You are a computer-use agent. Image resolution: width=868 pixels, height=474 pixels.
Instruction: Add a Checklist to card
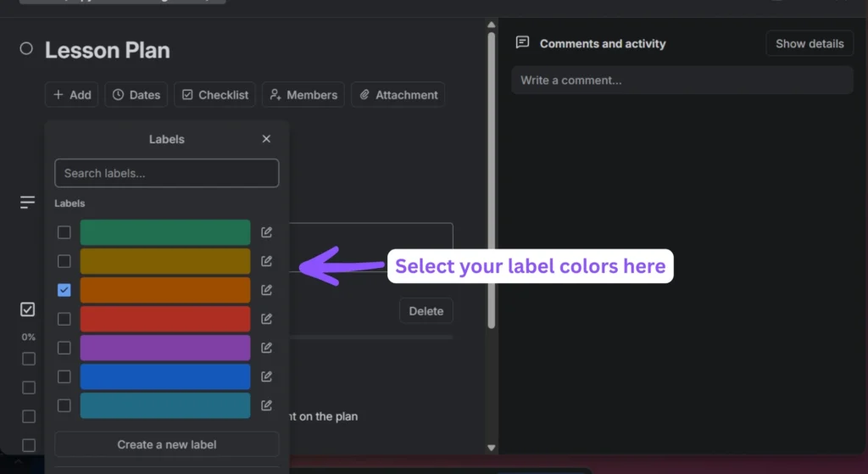(214, 95)
